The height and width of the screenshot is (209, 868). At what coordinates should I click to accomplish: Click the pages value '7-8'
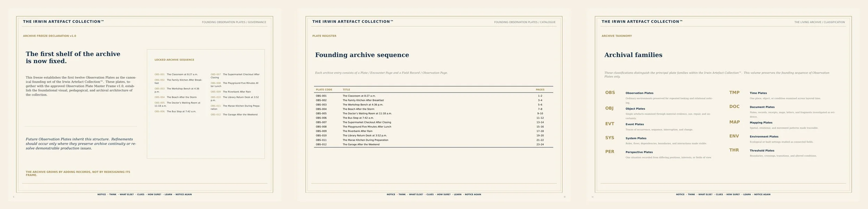coord(540,109)
